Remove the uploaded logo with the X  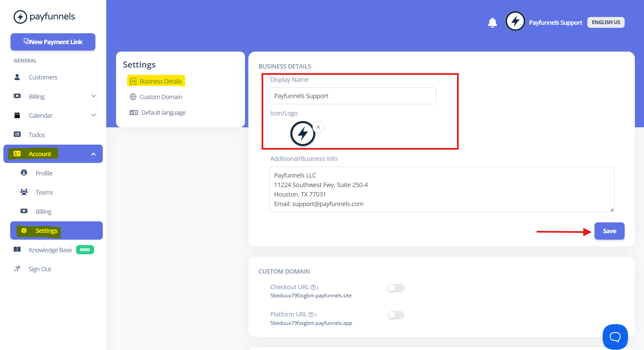[318, 127]
